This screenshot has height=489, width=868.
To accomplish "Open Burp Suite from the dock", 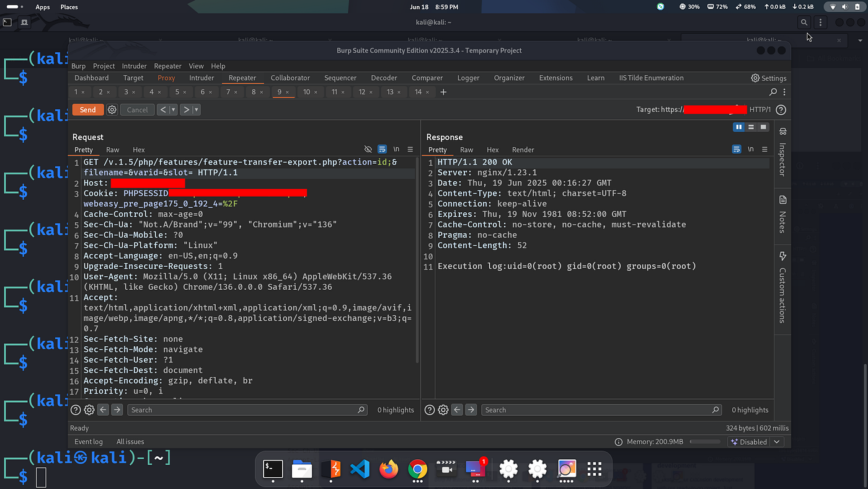I will 332,469.
